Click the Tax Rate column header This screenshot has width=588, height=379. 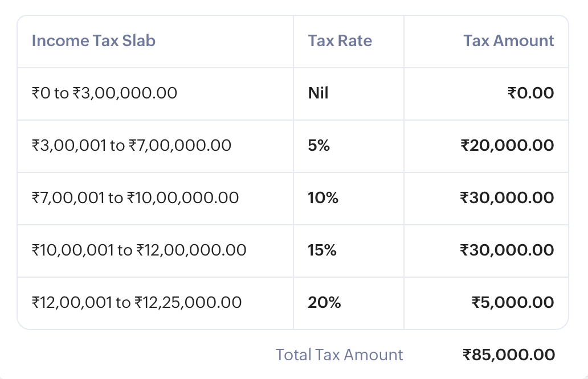coord(340,41)
